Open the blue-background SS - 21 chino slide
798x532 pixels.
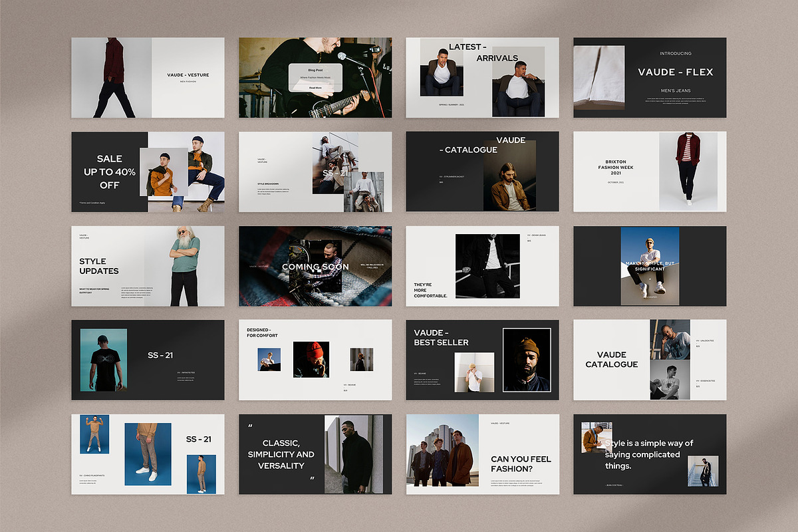(x=148, y=454)
